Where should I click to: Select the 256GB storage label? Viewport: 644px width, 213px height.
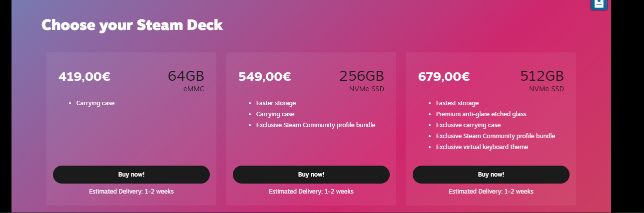click(x=362, y=76)
